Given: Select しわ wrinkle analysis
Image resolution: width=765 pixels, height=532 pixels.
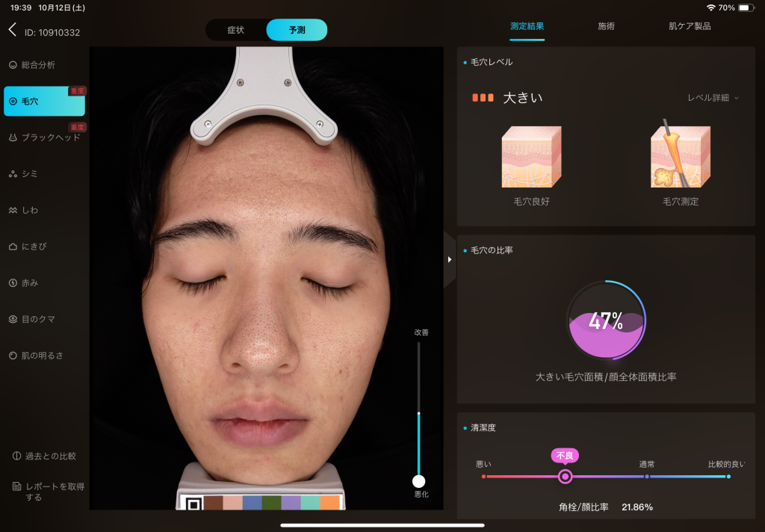Looking at the screenshot, I should (30, 211).
